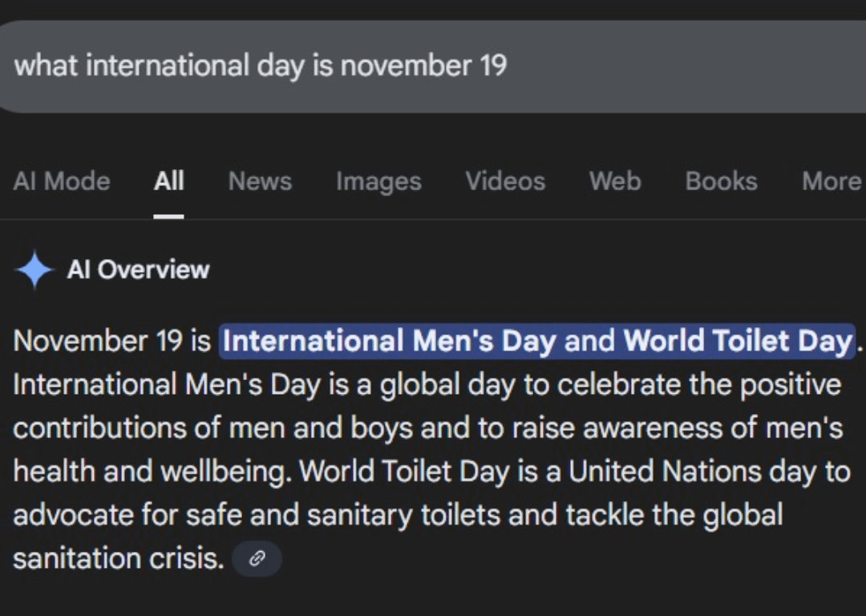This screenshot has height=616, width=866.
Task: Click the search query input field
Action: click(x=401, y=66)
